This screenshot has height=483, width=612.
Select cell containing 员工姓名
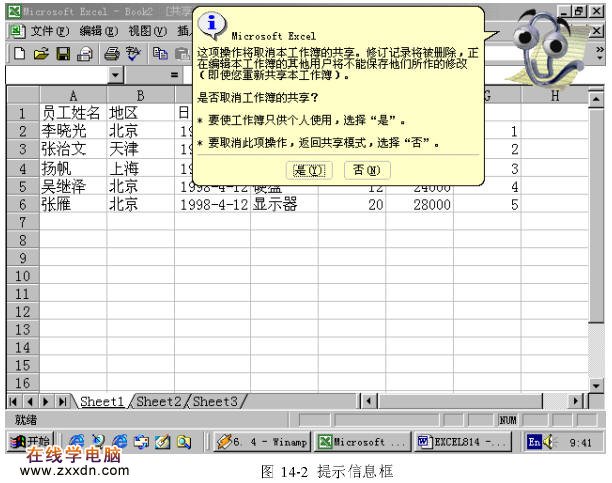[x=73, y=113]
